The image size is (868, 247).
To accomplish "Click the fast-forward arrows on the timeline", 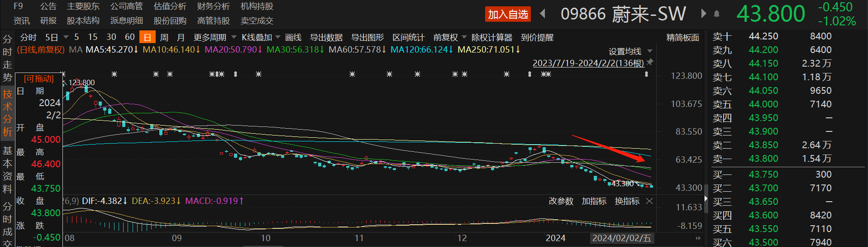I will (x=698, y=238).
